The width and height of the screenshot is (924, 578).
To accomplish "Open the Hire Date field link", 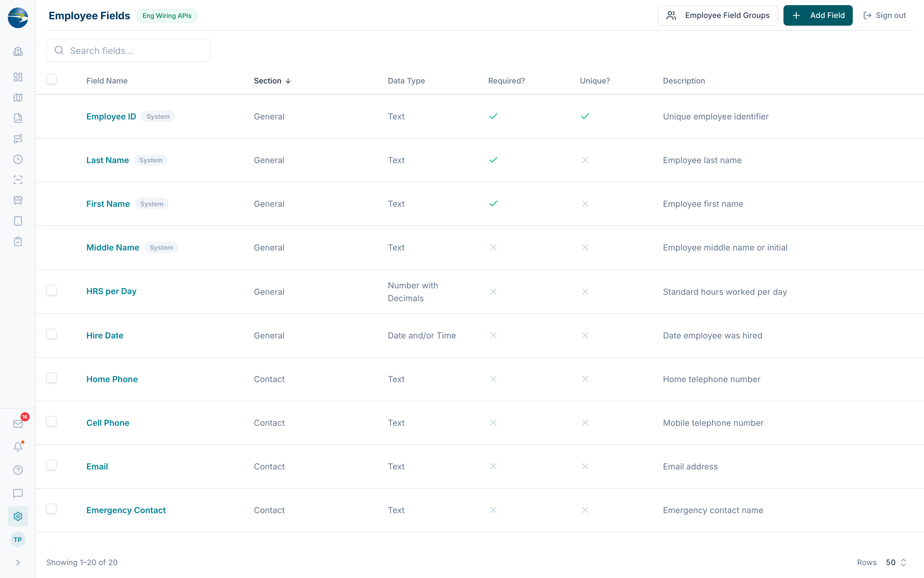I will pos(105,335).
